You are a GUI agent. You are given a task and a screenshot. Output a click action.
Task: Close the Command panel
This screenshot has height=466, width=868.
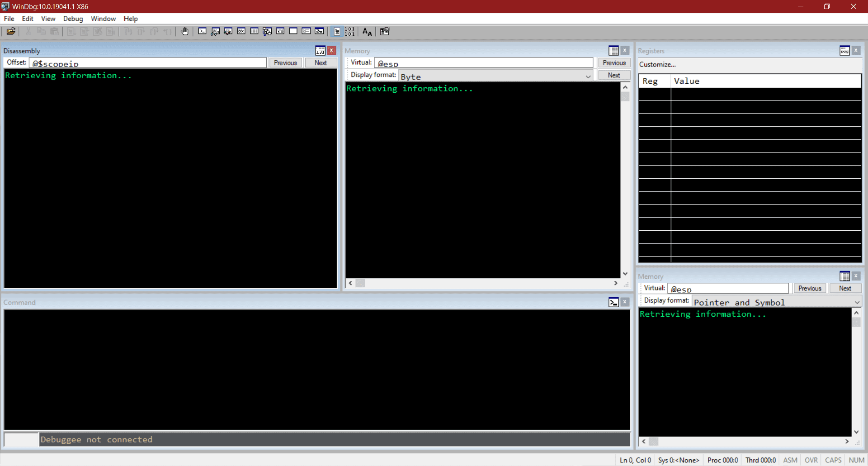(x=625, y=302)
